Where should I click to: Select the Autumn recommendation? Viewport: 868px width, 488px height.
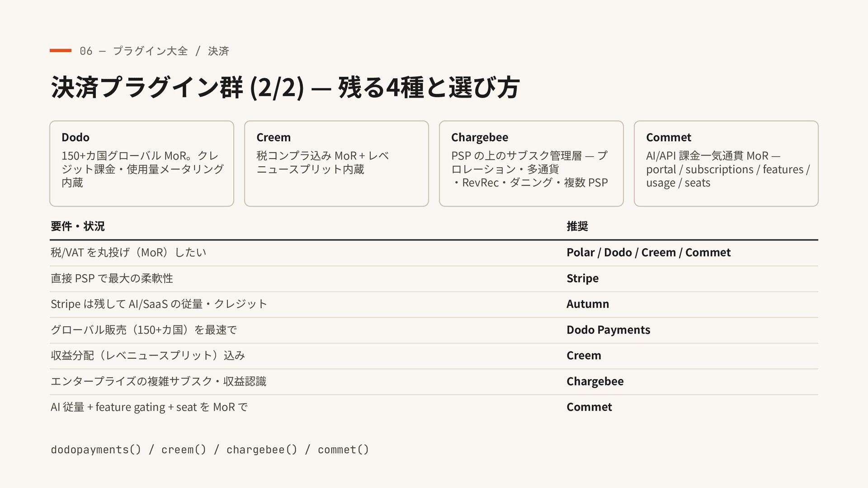(588, 304)
